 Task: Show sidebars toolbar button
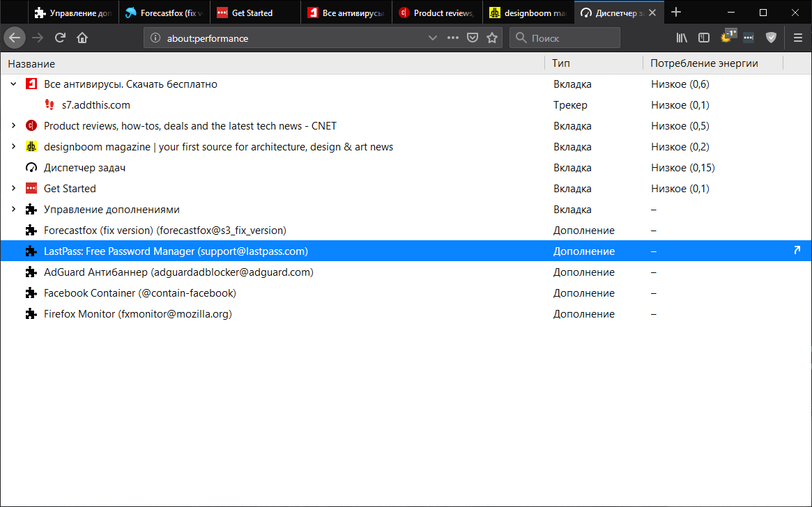[x=704, y=38]
